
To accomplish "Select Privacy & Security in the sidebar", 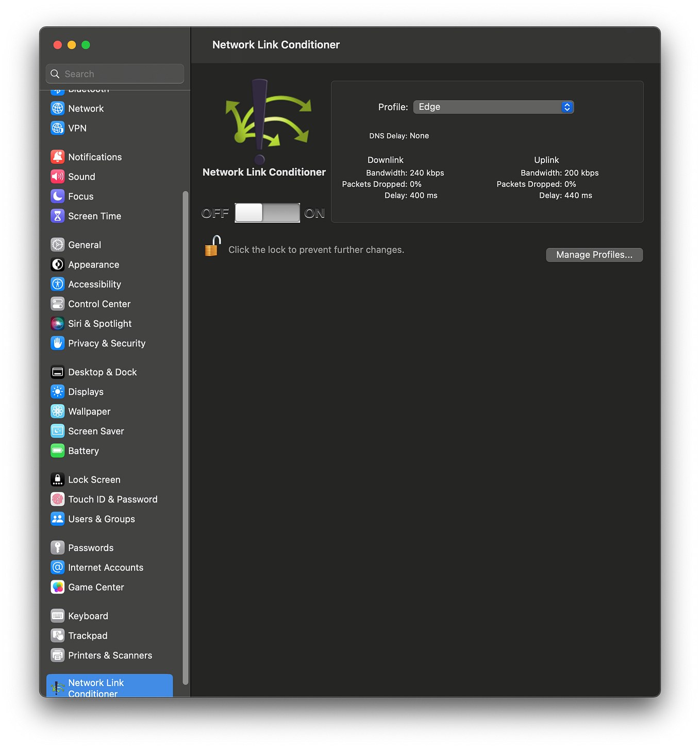I will pos(106,343).
